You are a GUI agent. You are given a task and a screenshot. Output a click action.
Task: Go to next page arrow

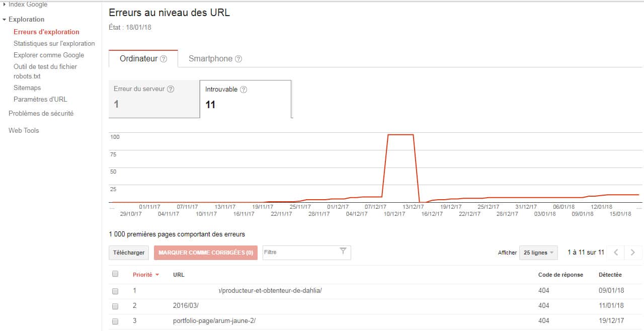point(633,253)
